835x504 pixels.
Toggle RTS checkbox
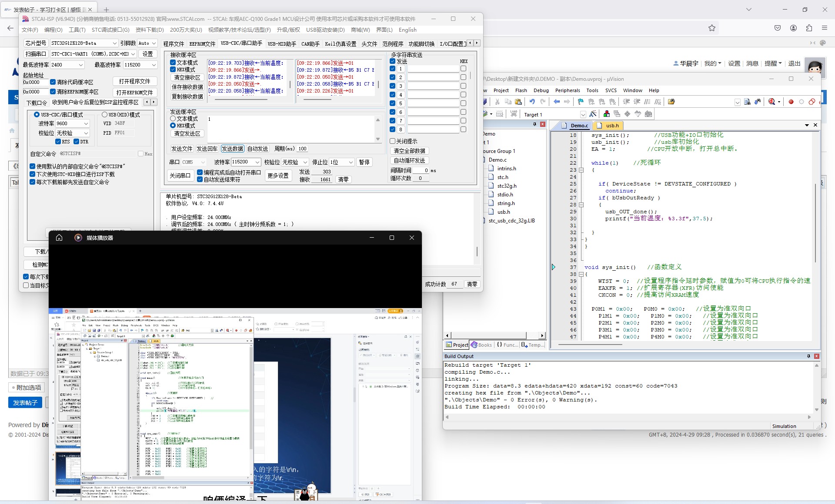[58, 142]
